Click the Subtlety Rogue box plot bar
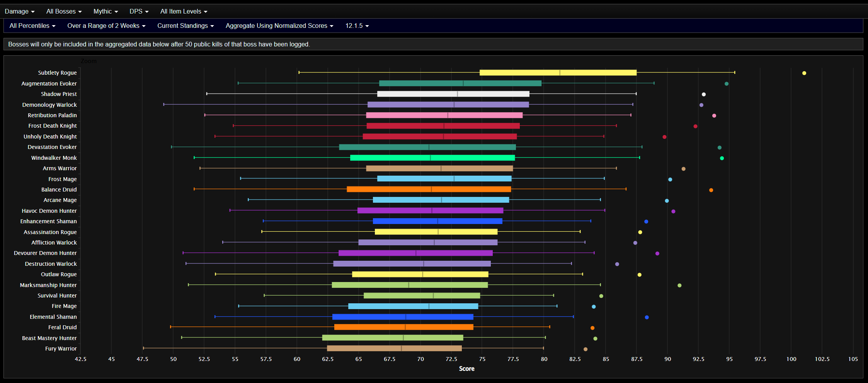The image size is (868, 383). coord(558,73)
